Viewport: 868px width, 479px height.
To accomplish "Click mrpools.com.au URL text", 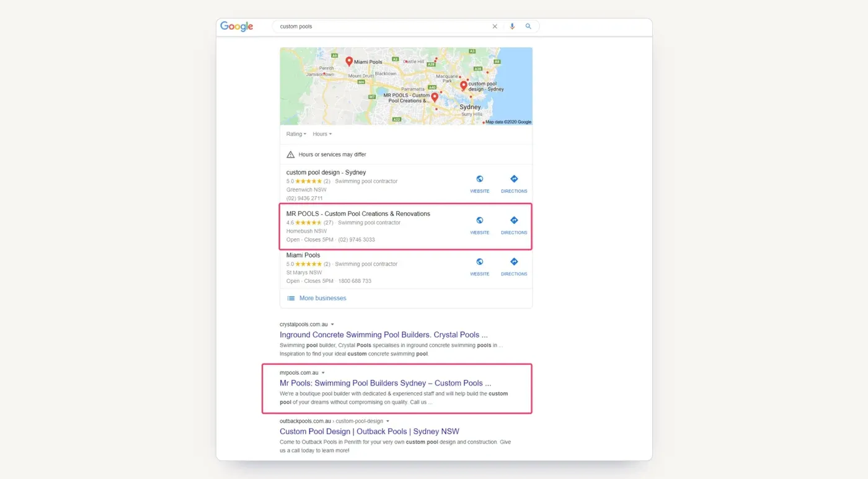I will tap(299, 373).
